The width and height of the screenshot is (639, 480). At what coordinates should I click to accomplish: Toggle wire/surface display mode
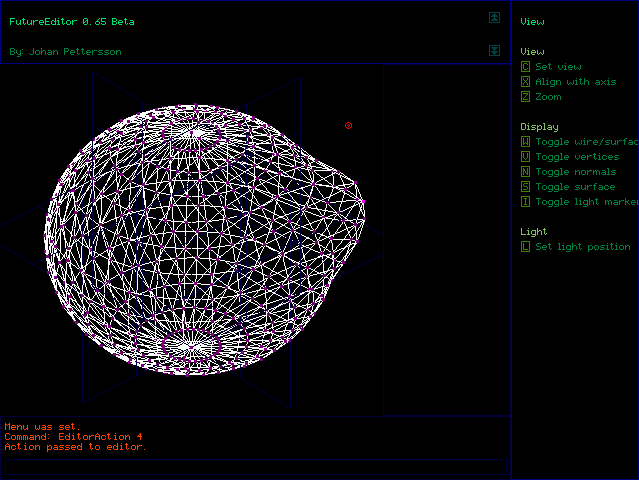[x=585, y=142]
